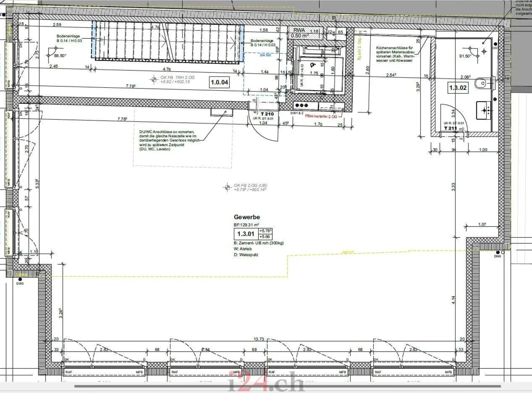
Task: Click the red FBH-Verteiler 2.OG label
Action: coord(321,117)
